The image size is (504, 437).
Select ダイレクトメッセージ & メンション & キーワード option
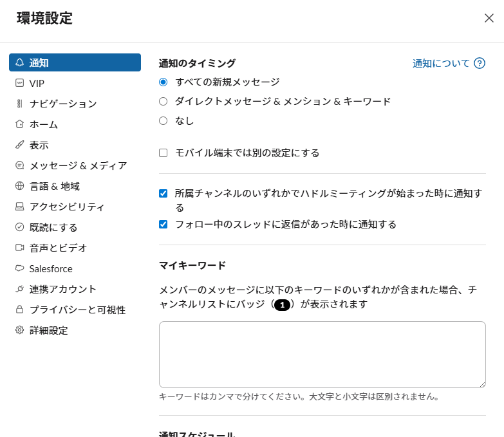pos(163,101)
